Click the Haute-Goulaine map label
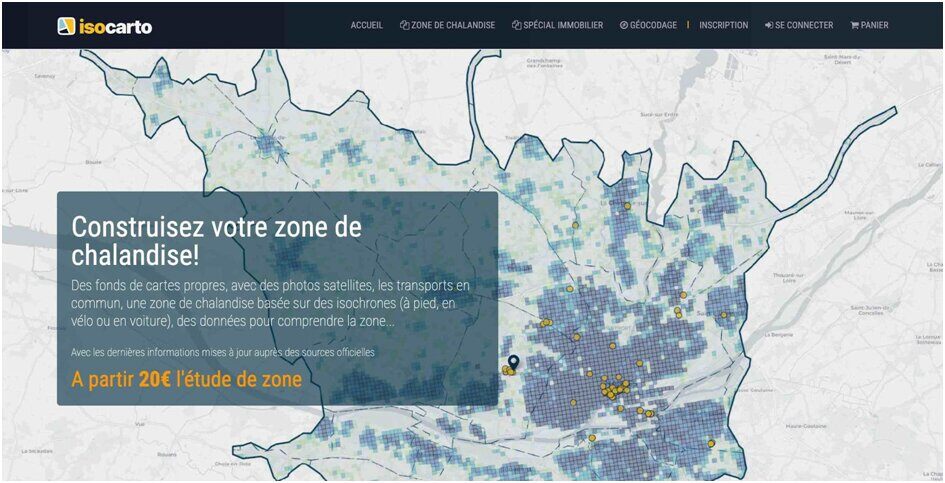The image size is (945, 483). click(807, 425)
